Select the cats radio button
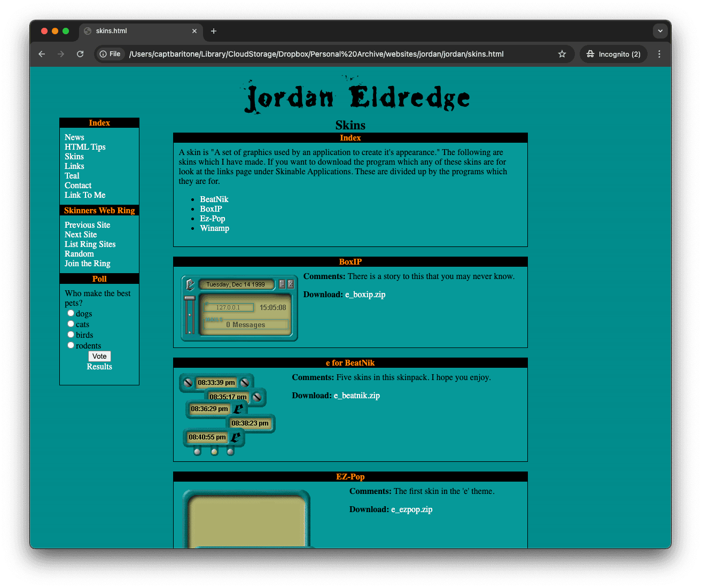This screenshot has height=588, width=701. (71, 324)
